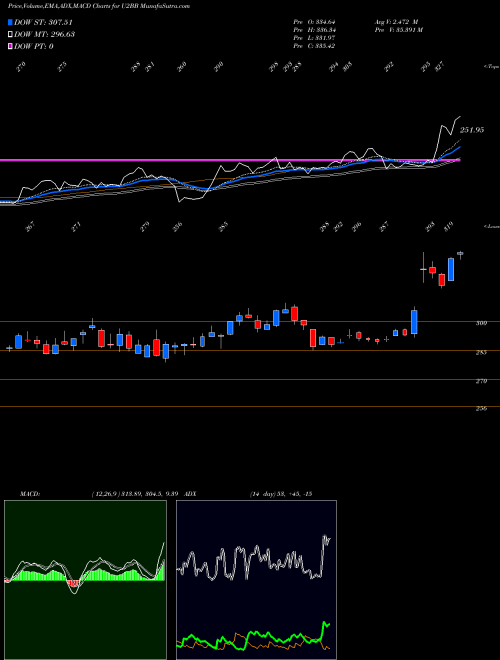This screenshot has height=660, width=500.
Task: Select the DOW MT: 296.63 label
Action: (45, 34)
